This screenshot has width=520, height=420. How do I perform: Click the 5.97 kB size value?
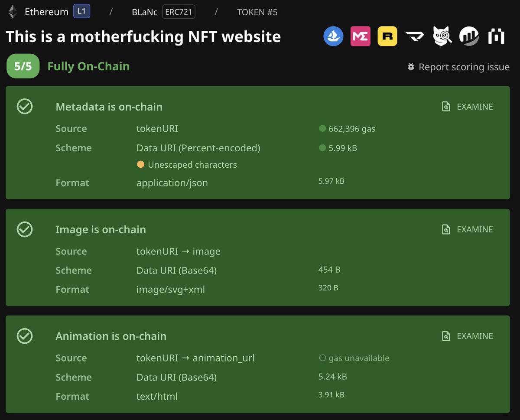331,181
